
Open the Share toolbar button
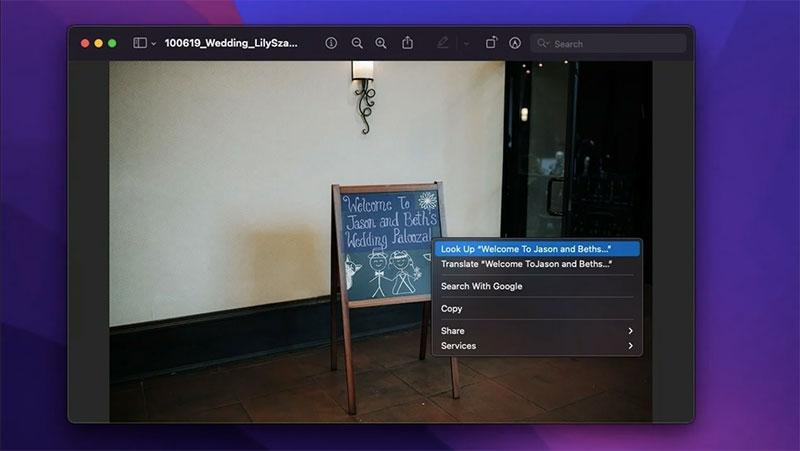click(x=407, y=43)
